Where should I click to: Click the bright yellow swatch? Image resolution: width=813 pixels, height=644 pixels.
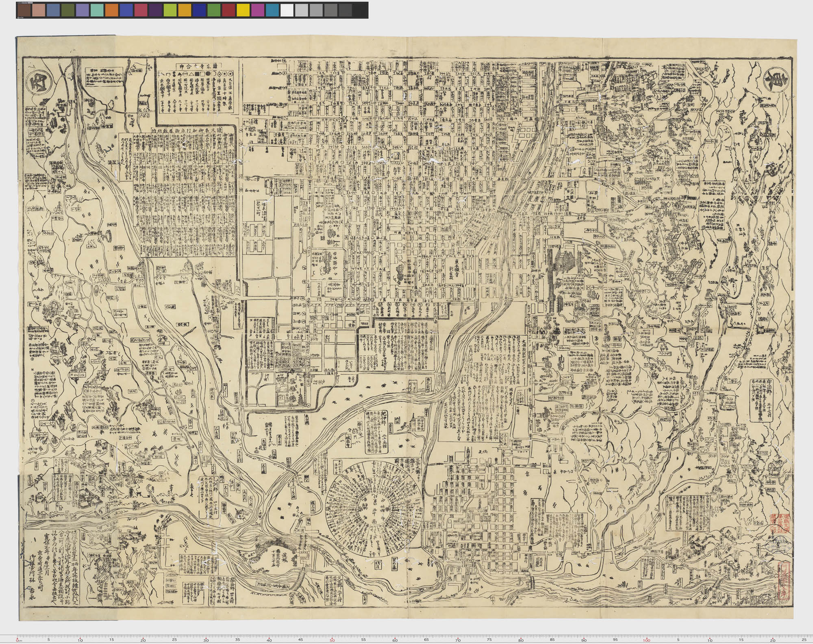point(243,11)
